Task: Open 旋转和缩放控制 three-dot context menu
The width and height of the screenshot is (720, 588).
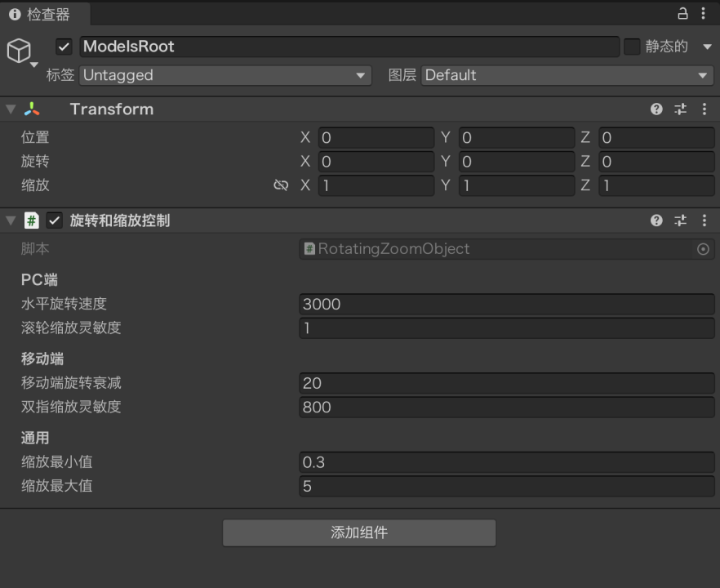Action: 704,220
